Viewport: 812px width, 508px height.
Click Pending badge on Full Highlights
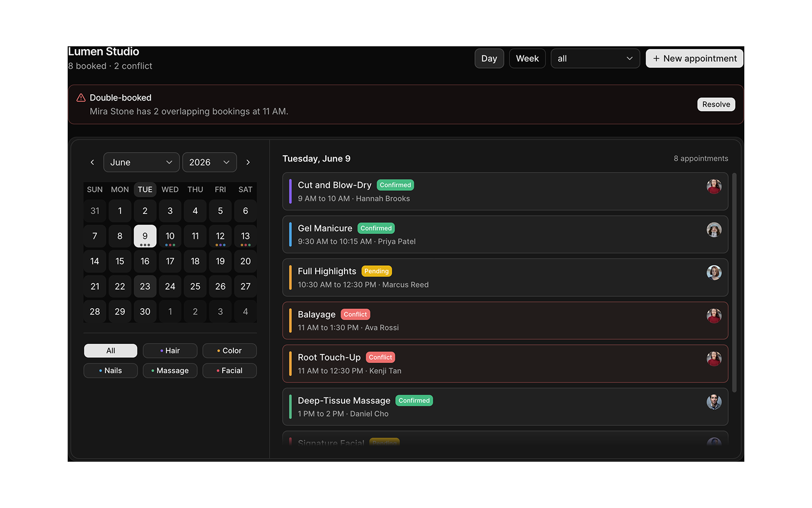click(377, 271)
